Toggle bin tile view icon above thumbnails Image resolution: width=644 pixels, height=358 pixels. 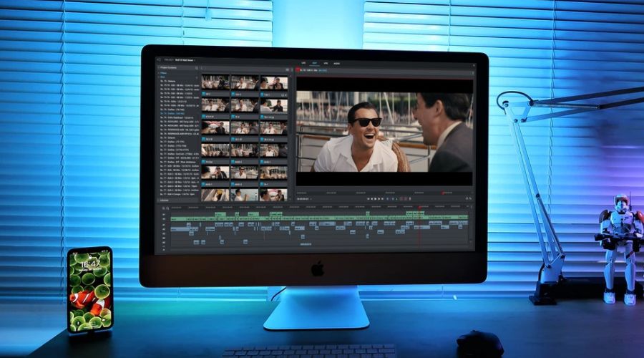click(288, 70)
